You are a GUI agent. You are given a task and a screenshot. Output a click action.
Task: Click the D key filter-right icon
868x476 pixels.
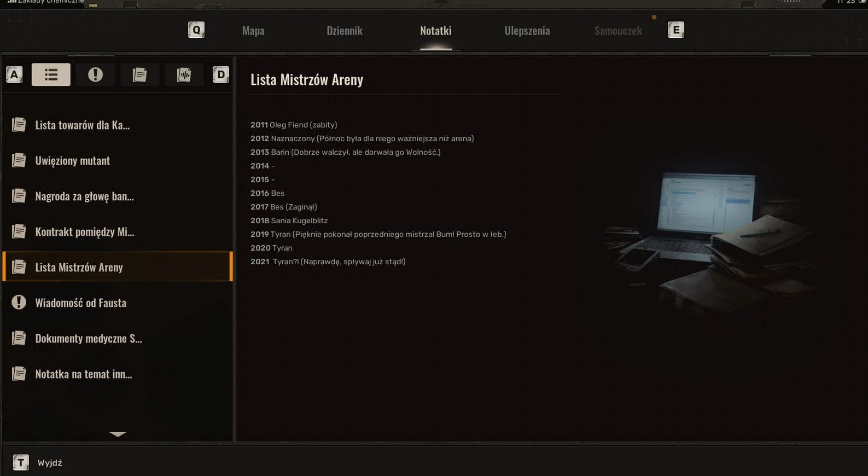220,74
